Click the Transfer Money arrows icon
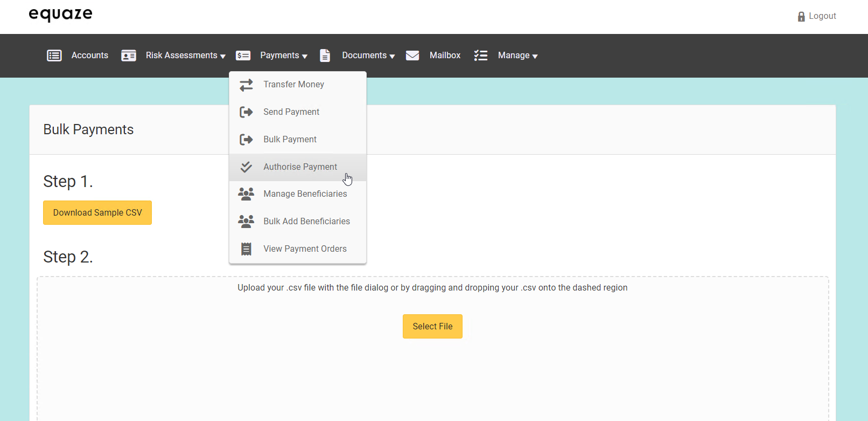This screenshot has width=868, height=421. [246, 85]
